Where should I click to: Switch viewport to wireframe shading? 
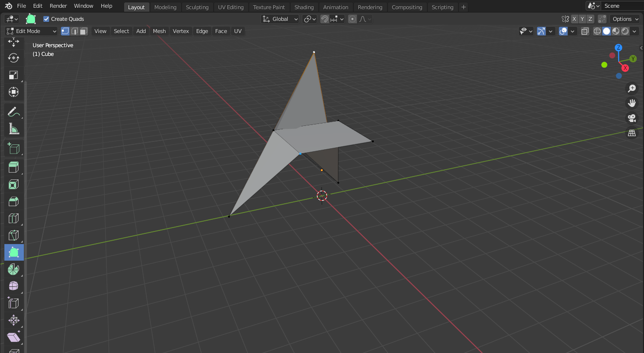coord(597,31)
